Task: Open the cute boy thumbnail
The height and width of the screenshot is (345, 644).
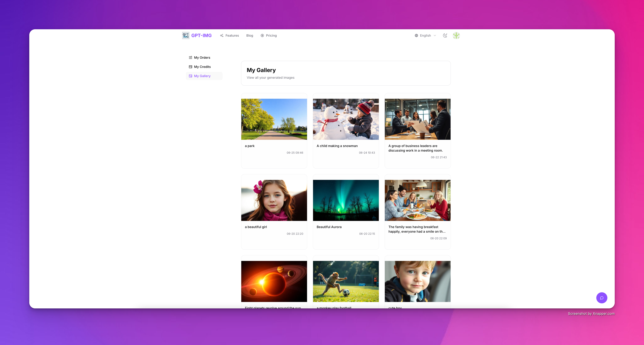Action: tap(417, 281)
